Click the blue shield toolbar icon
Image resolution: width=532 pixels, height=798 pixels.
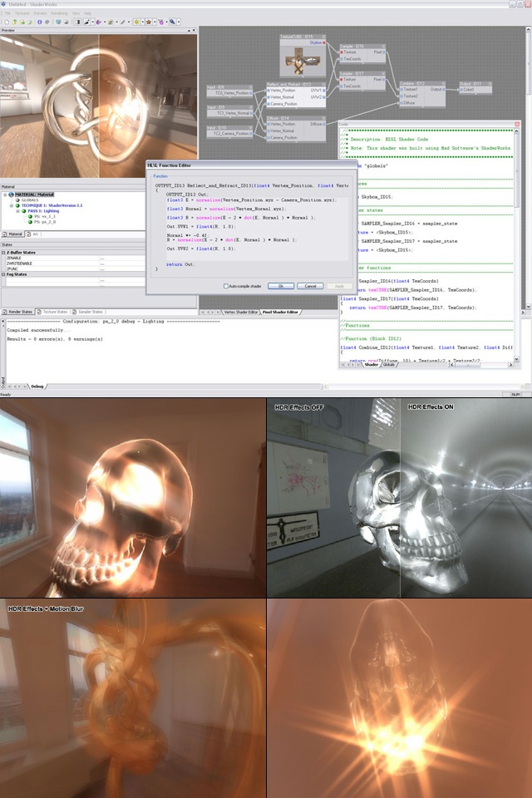click(58, 22)
